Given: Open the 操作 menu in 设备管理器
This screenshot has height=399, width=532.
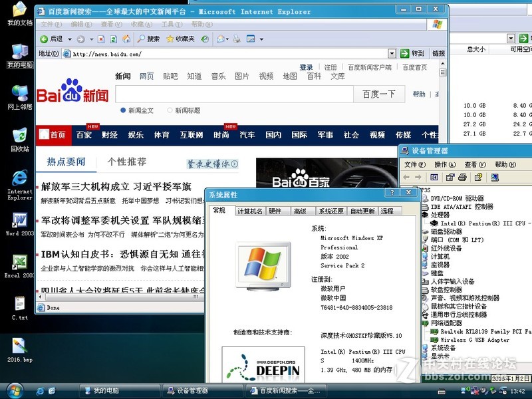Looking at the screenshot, I should pos(445,164).
